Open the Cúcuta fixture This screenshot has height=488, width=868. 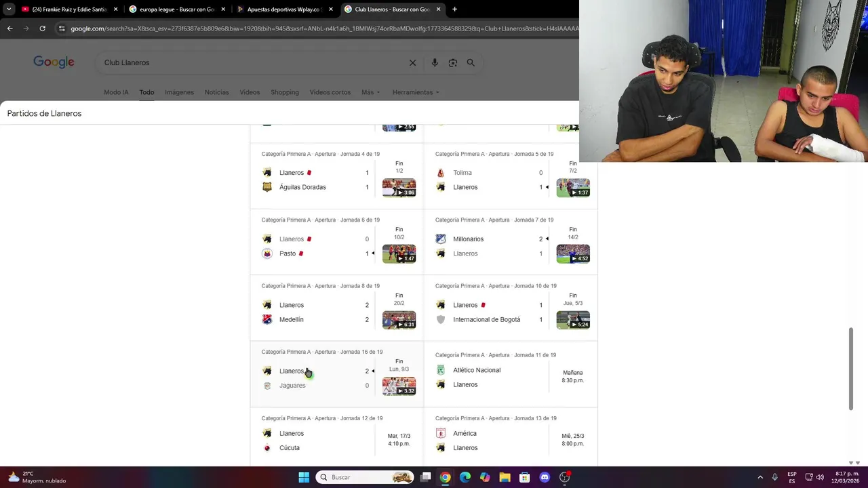point(337,437)
